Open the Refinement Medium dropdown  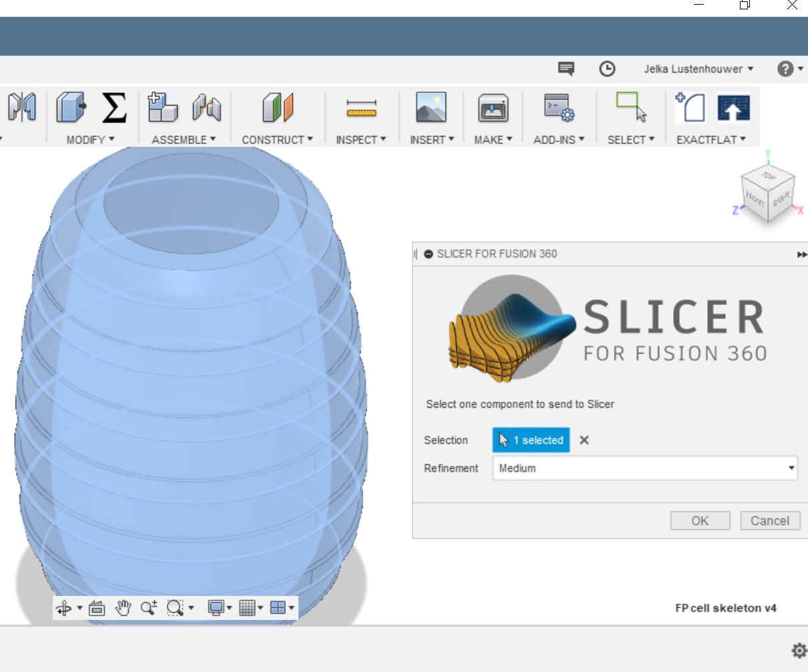point(645,468)
